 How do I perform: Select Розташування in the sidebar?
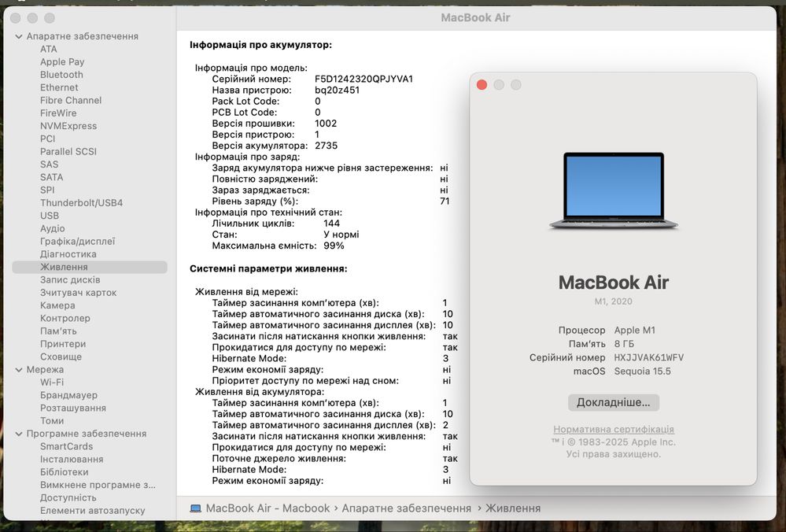pyautogui.click(x=73, y=408)
